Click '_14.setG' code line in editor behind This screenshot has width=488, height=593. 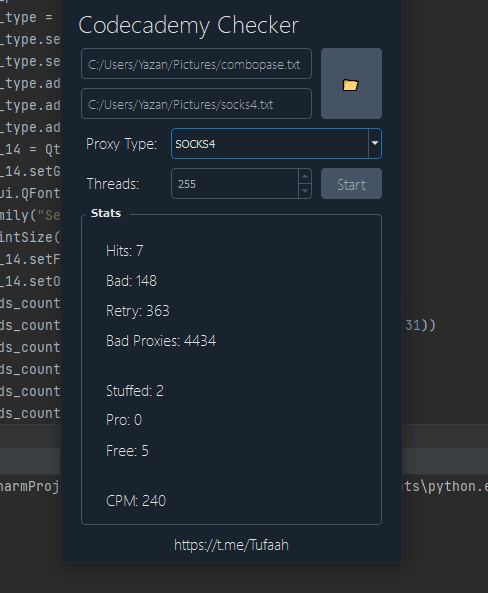(30, 171)
